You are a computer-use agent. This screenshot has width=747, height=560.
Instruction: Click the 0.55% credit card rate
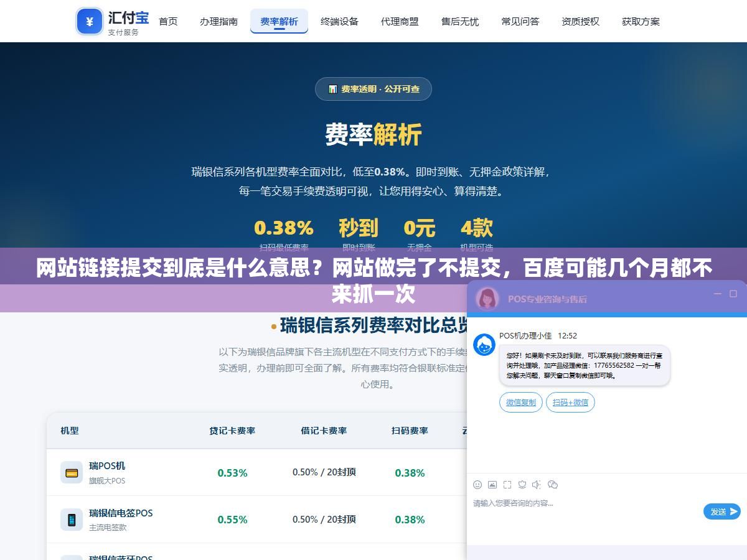(x=232, y=520)
